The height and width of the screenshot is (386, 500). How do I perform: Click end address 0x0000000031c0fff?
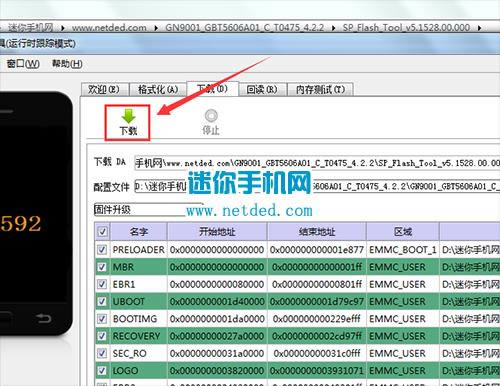[x=317, y=353]
